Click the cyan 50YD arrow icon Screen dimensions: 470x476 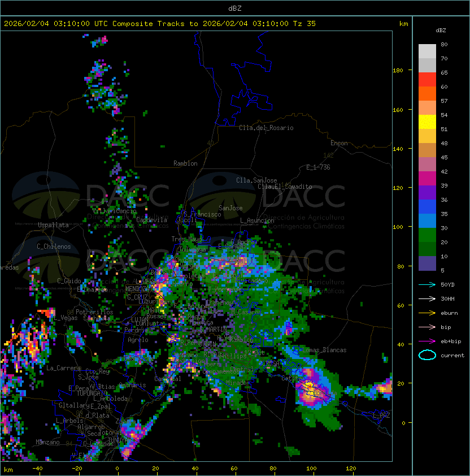click(427, 284)
